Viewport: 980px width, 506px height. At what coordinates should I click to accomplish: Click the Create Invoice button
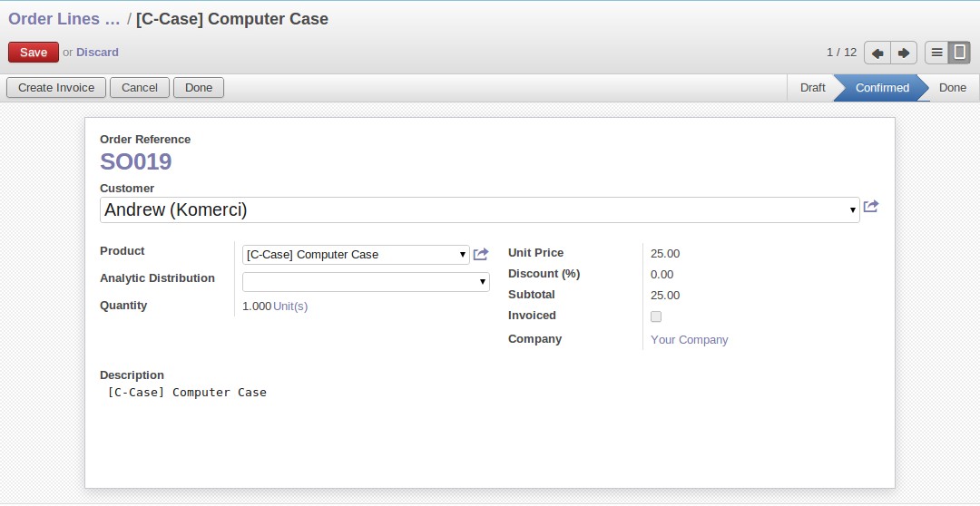point(56,88)
